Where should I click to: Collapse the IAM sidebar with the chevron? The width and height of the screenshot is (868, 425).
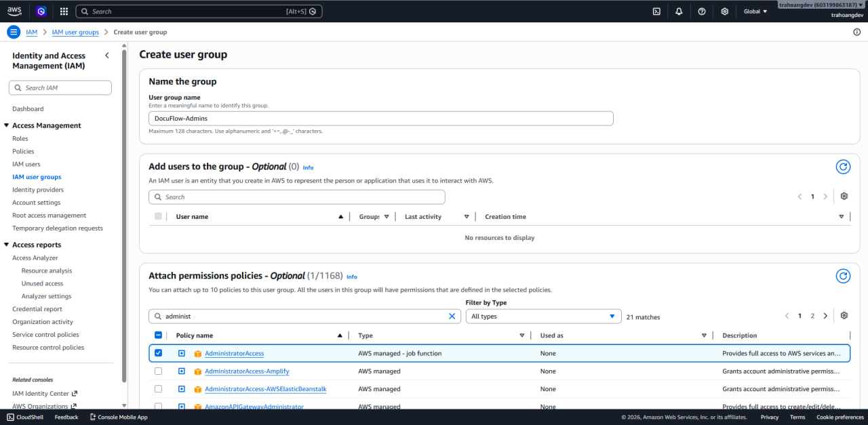tap(106, 56)
